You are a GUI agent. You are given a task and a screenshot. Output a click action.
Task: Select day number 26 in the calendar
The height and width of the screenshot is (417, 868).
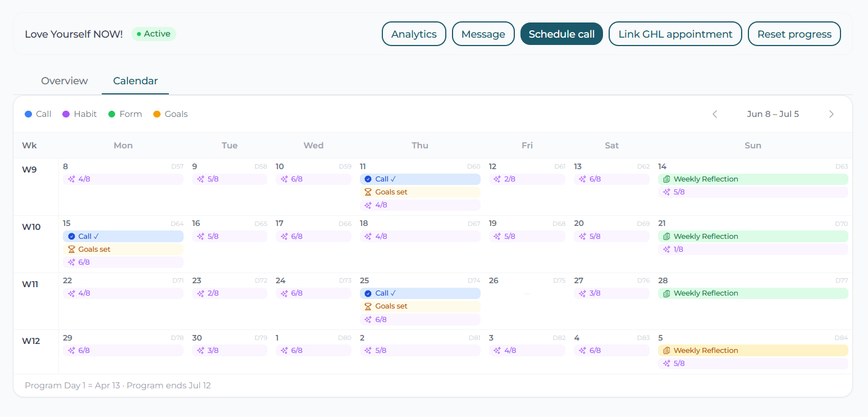(x=494, y=280)
